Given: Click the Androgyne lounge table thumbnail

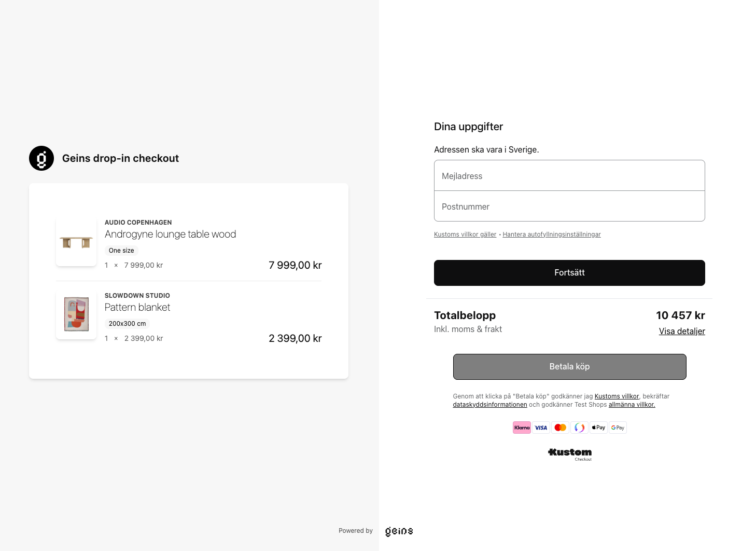Looking at the screenshot, I should coord(76,242).
